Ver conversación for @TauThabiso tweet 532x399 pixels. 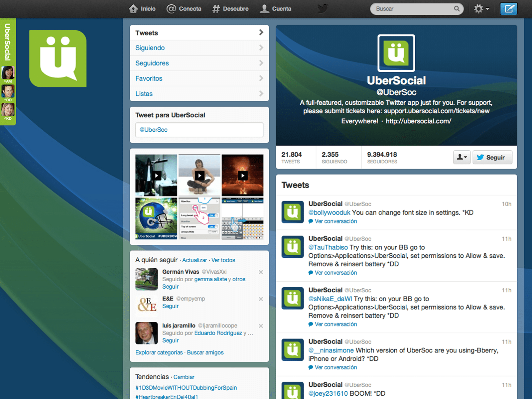coord(333,273)
